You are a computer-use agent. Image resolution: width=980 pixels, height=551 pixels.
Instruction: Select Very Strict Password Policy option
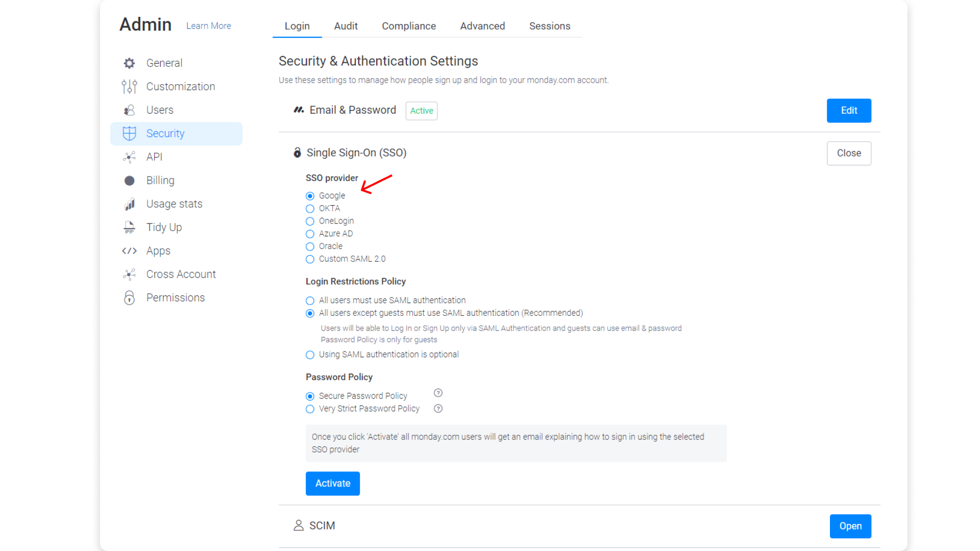pyautogui.click(x=310, y=409)
